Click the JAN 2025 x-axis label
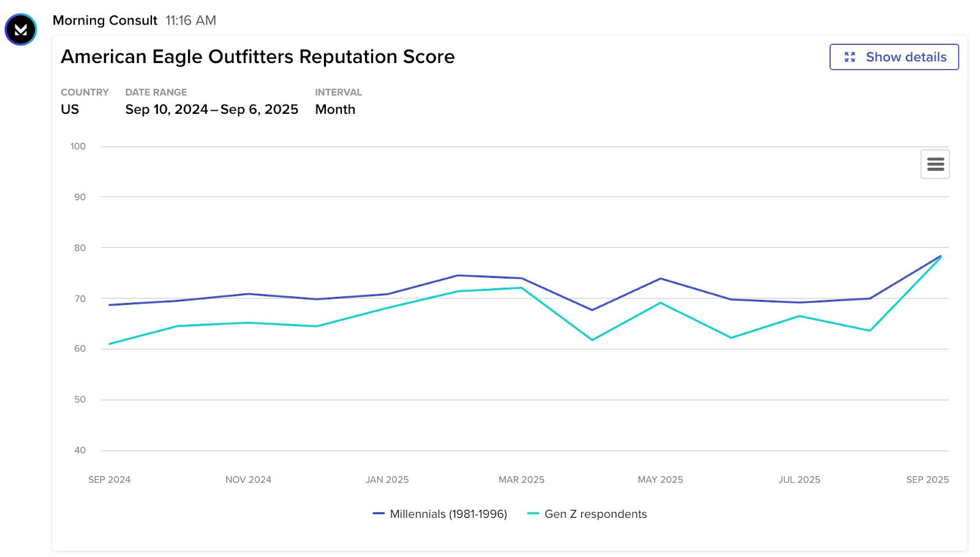980x557 pixels. coord(387,480)
